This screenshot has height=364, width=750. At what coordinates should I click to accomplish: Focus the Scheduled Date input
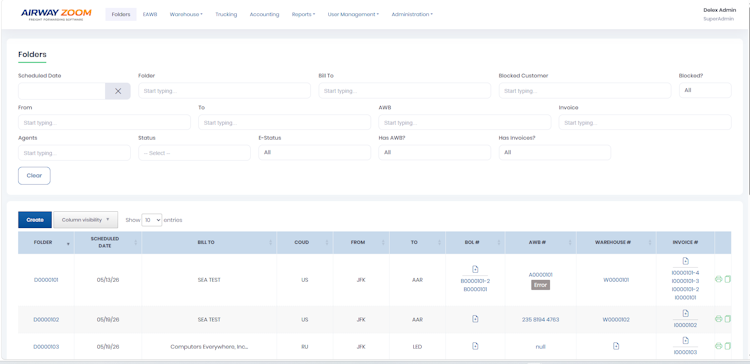pyautogui.click(x=62, y=91)
